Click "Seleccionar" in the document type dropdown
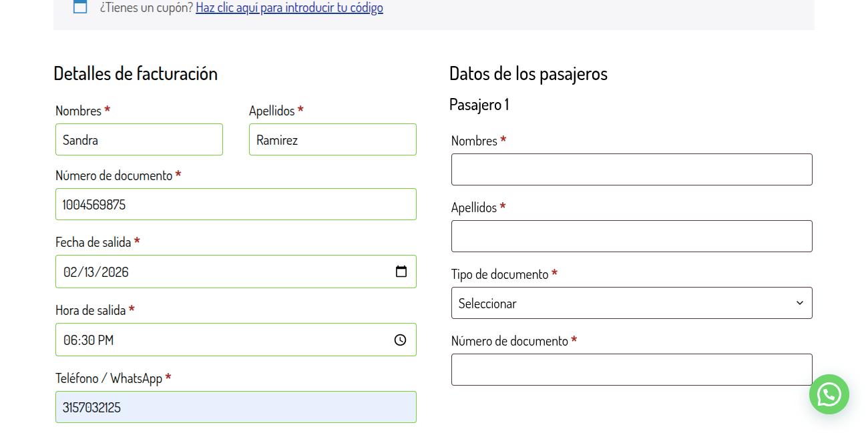 click(x=487, y=303)
